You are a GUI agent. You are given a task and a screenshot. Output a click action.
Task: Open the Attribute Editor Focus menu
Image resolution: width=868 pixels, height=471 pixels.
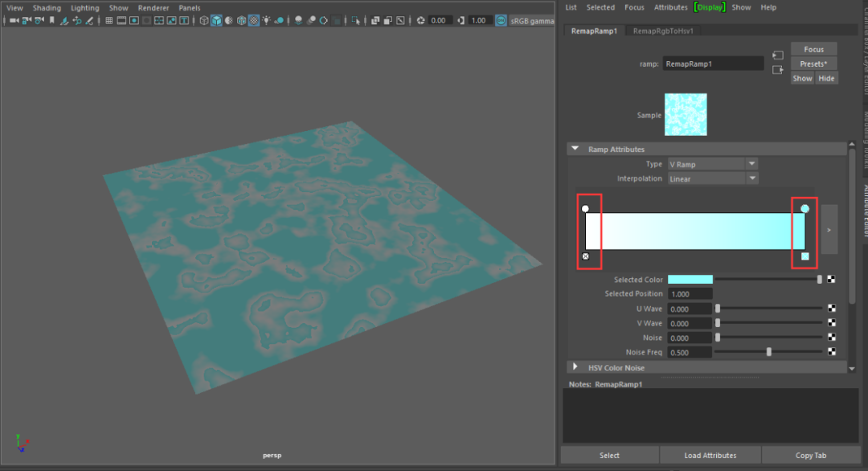[x=634, y=7]
